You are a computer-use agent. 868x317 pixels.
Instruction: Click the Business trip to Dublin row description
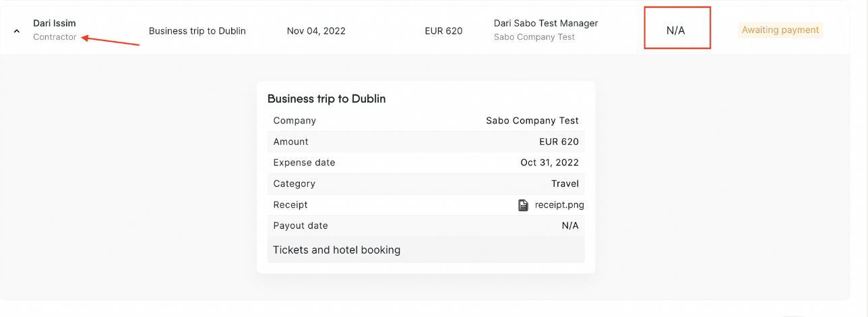(x=197, y=31)
